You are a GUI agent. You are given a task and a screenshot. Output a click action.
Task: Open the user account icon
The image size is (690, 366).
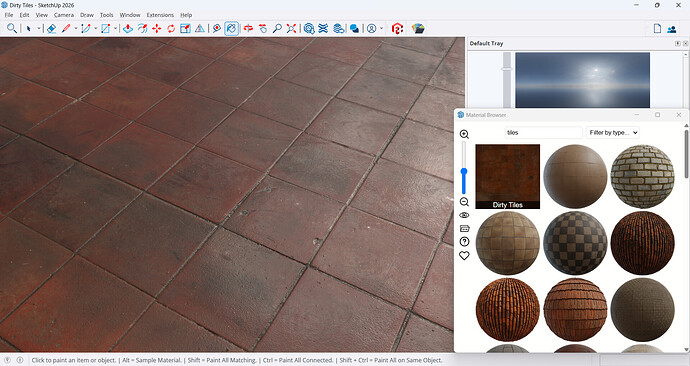pos(371,29)
